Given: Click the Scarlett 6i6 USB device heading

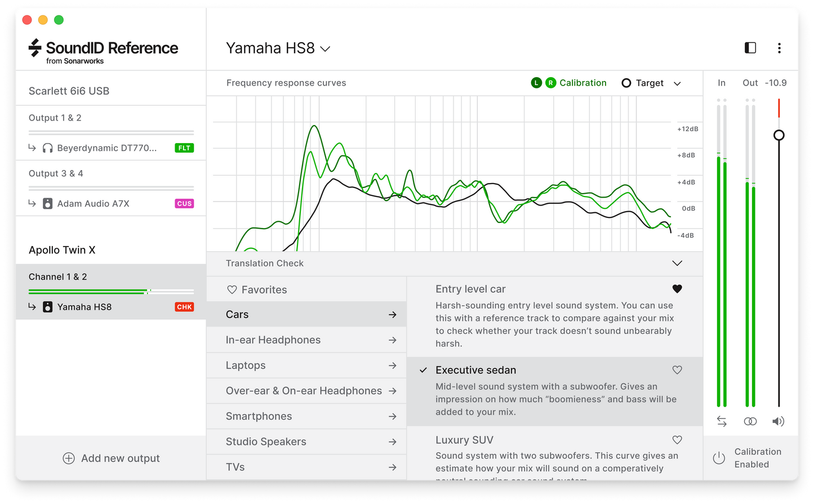Looking at the screenshot, I should [69, 91].
